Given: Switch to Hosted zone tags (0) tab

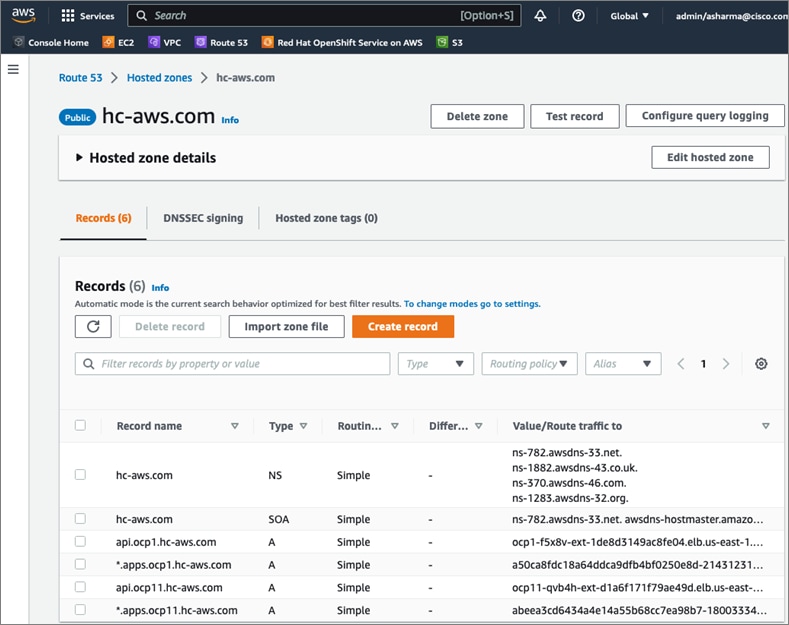Looking at the screenshot, I should pyautogui.click(x=326, y=218).
